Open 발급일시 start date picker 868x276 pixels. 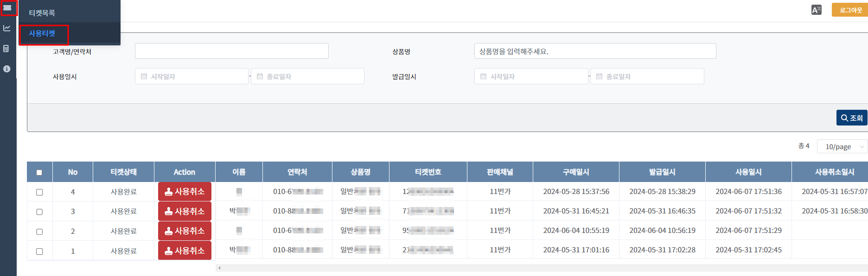coord(531,76)
